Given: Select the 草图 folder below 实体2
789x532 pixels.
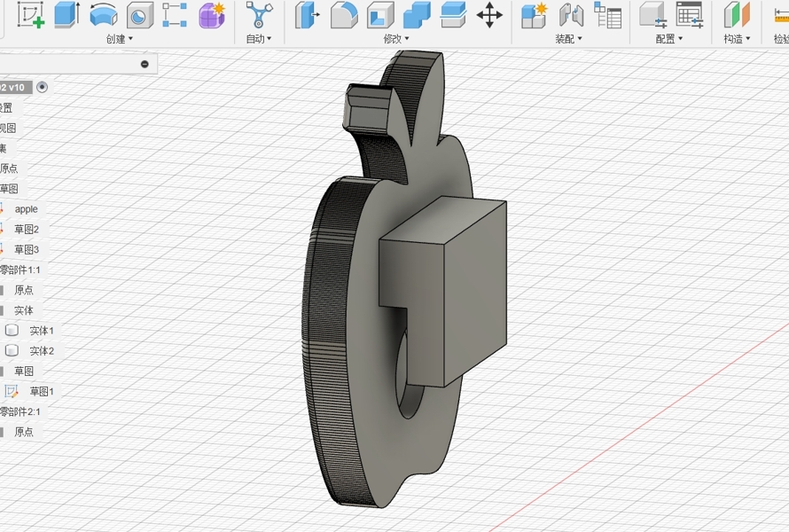Looking at the screenshot, I should point(24,371).
